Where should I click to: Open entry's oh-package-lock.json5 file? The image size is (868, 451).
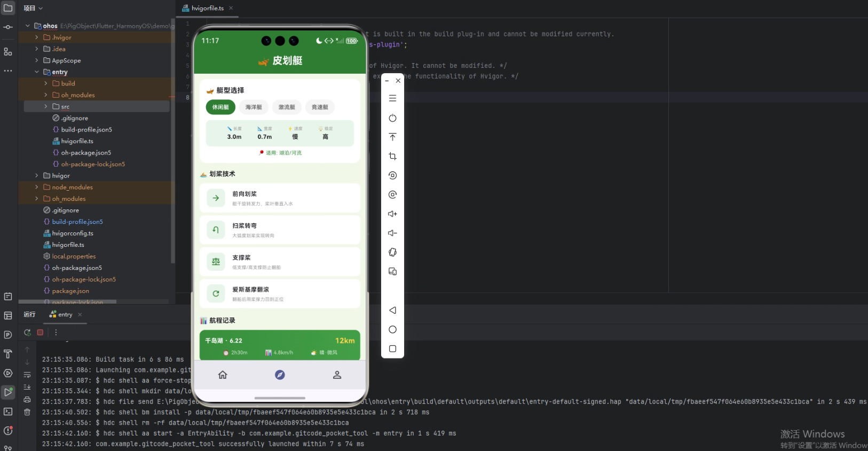tap(93, 164)
